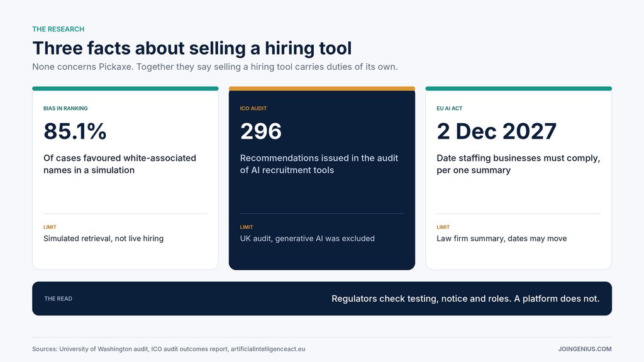Click the subtitle starting "None concerns Pickaxe"
Image resolution: width=644 pixels, height=362 pixels.
(x=215, y=67)
